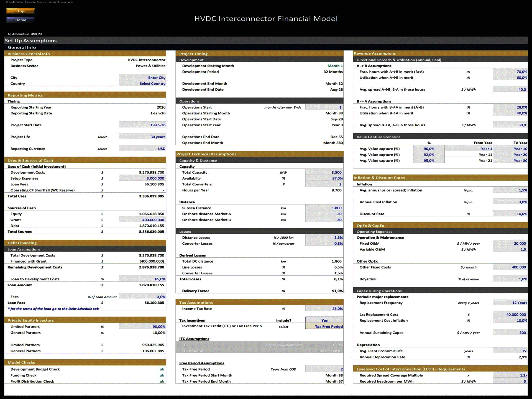Screen dimensions: 532x399
Task: Click the Development Budget Check ok status
Action: 162,369
